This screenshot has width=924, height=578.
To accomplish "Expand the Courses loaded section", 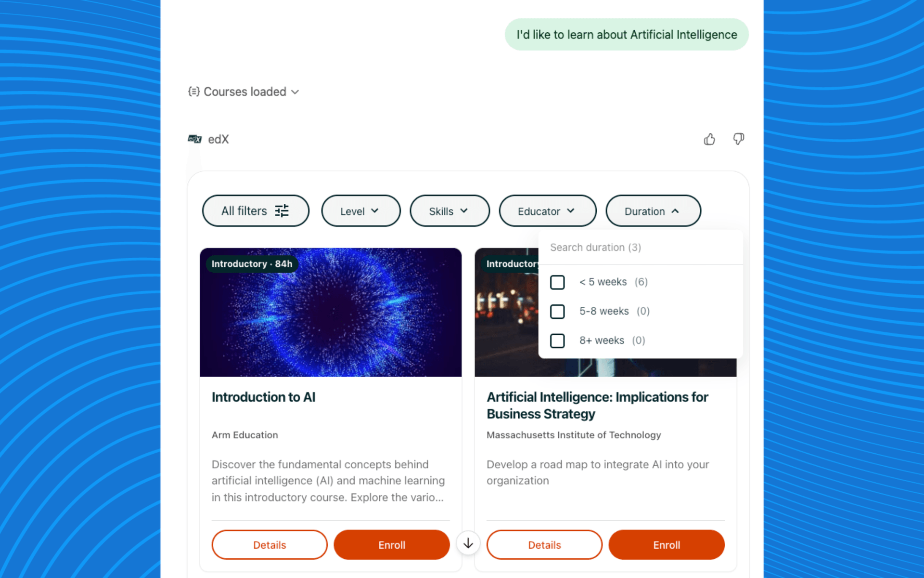I will click(x=244, y=92).
